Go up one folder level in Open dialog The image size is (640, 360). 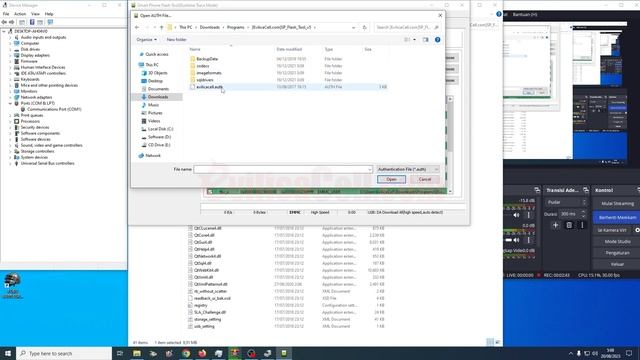tap(162, 27)
